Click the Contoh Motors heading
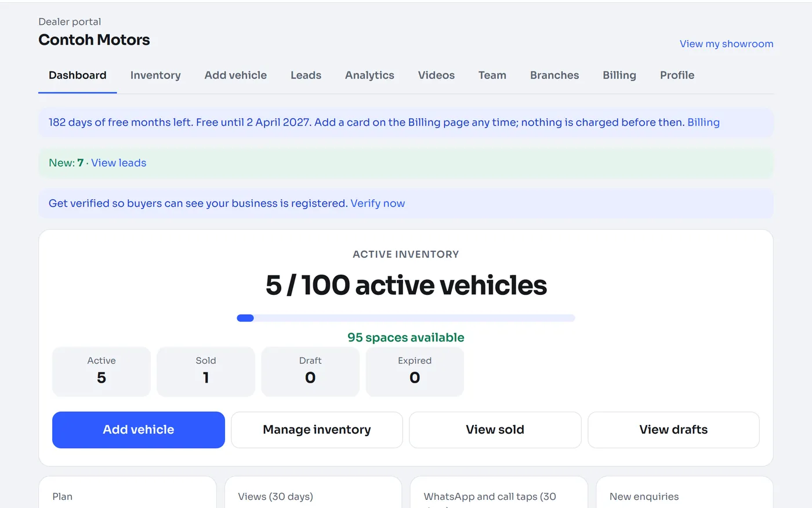 tap(94, 40)
